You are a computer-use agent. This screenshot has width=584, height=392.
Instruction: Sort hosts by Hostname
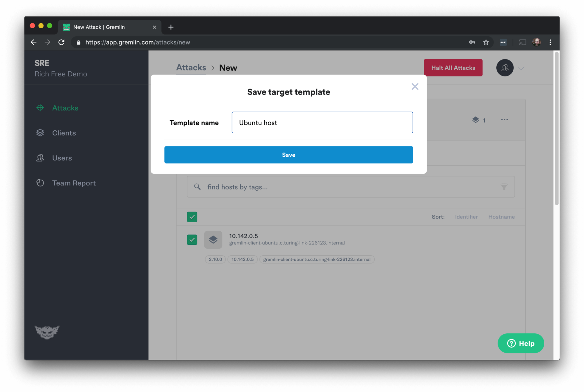click(501, 217)
